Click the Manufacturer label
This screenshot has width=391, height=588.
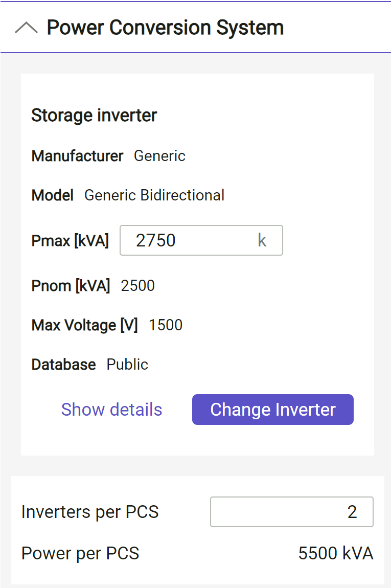point(77,156)
